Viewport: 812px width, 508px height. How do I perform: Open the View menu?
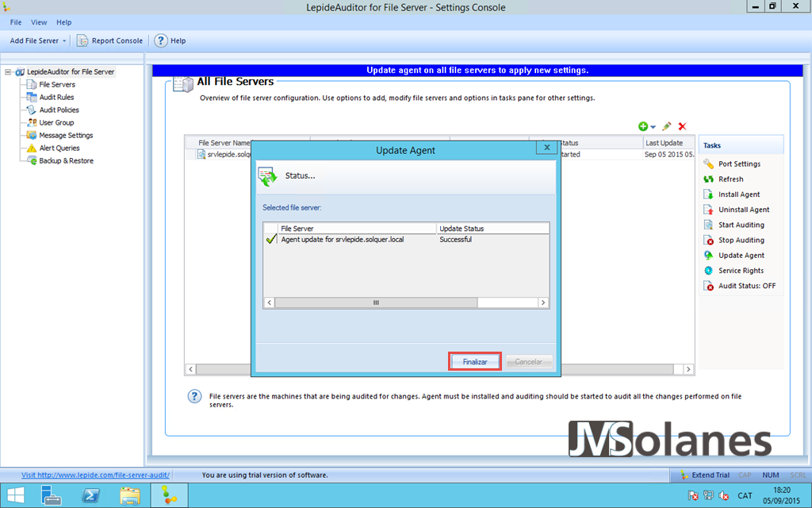39,22
